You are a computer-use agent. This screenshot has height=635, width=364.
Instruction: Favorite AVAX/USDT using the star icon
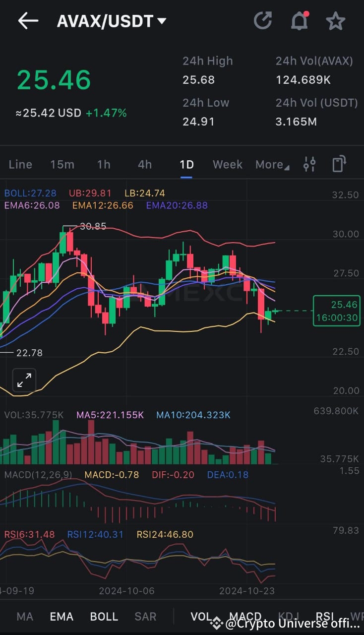point(335,21)
